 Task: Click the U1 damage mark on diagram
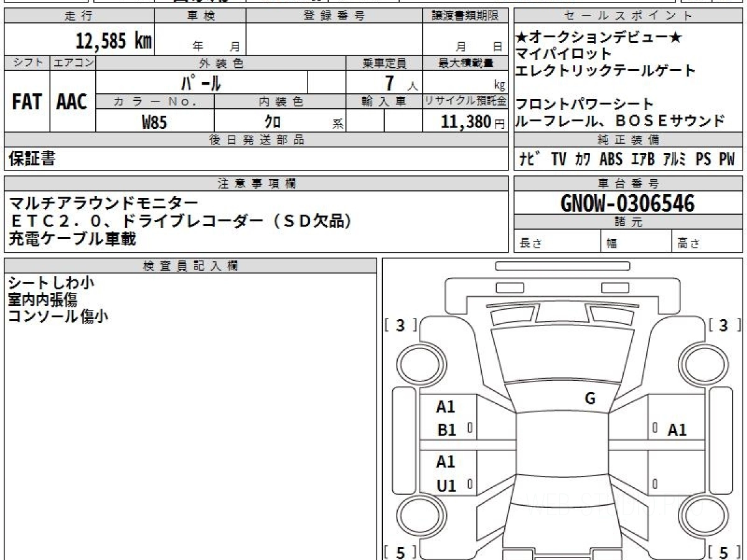click(x=446, y=486)
